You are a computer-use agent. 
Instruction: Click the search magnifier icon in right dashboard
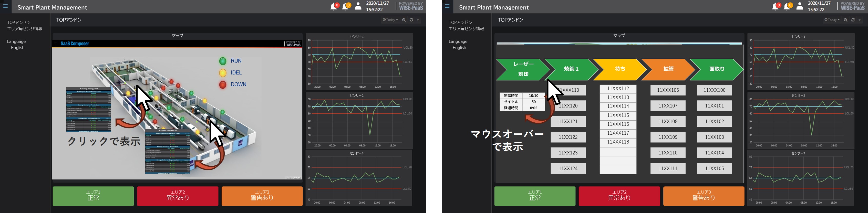click(845, 20)
